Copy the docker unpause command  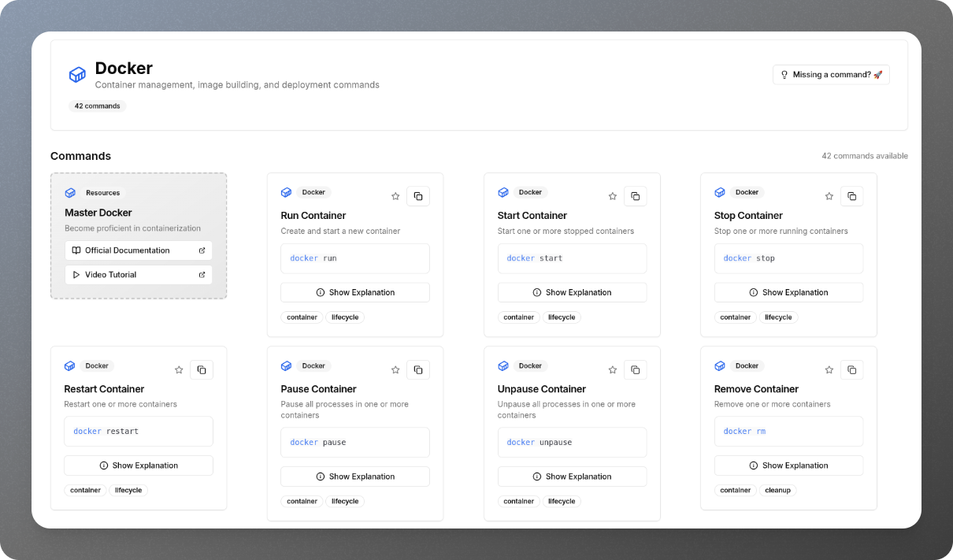635,369
